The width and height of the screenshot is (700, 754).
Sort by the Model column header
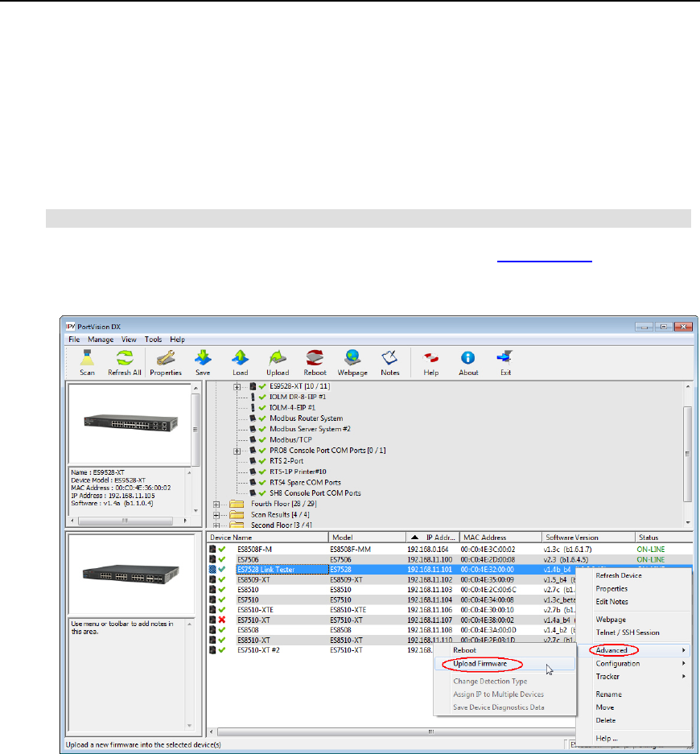(367, 538)
